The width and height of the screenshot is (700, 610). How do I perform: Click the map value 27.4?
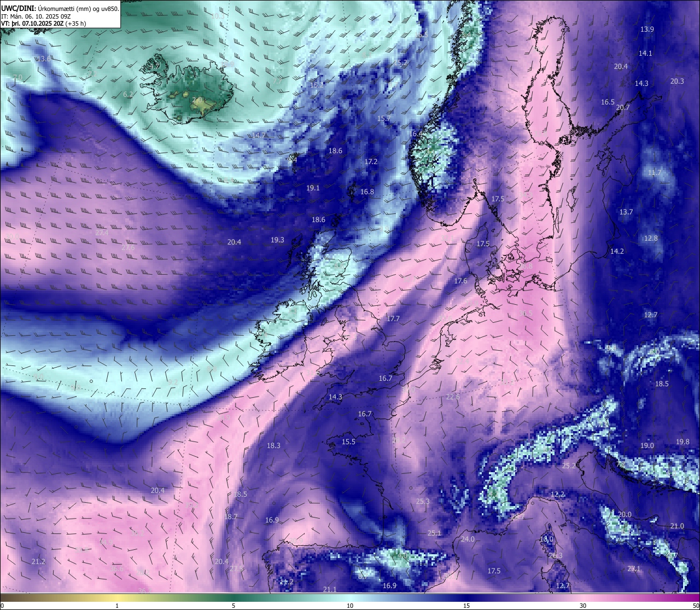click(x=102, y=233)
